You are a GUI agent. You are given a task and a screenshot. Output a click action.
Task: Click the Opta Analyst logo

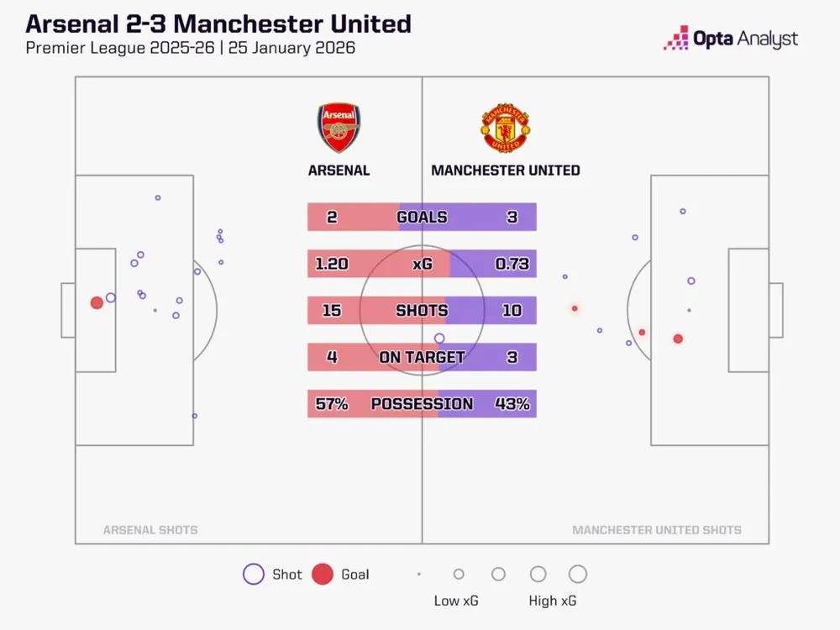tap(730, 39)
